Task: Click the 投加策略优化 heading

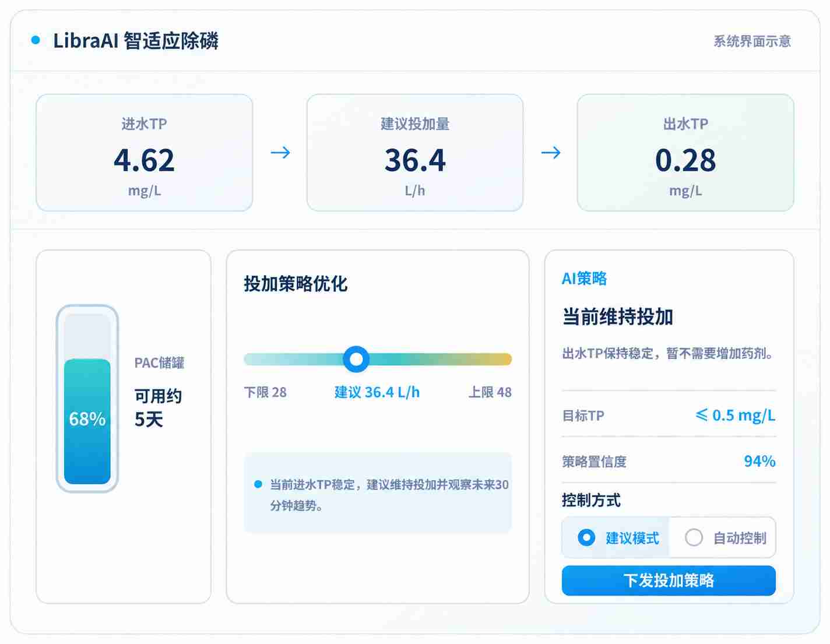Action: click(x=296, y=284)
